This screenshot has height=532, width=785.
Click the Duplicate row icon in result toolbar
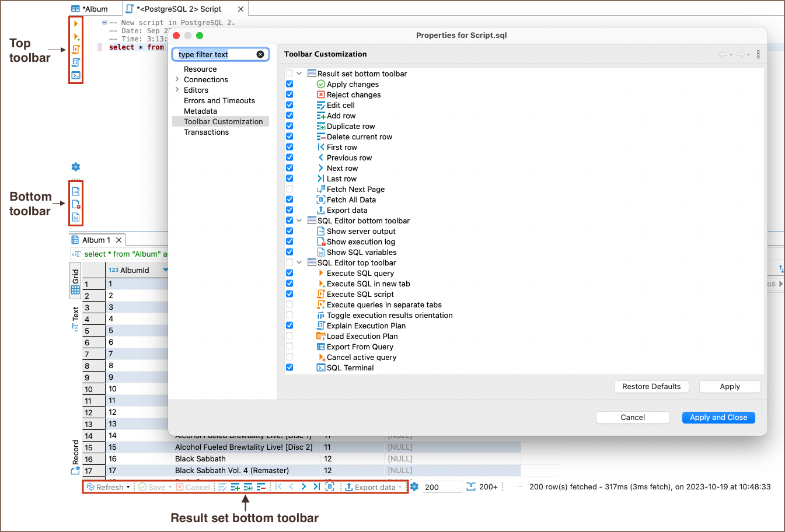coord(248,487)
